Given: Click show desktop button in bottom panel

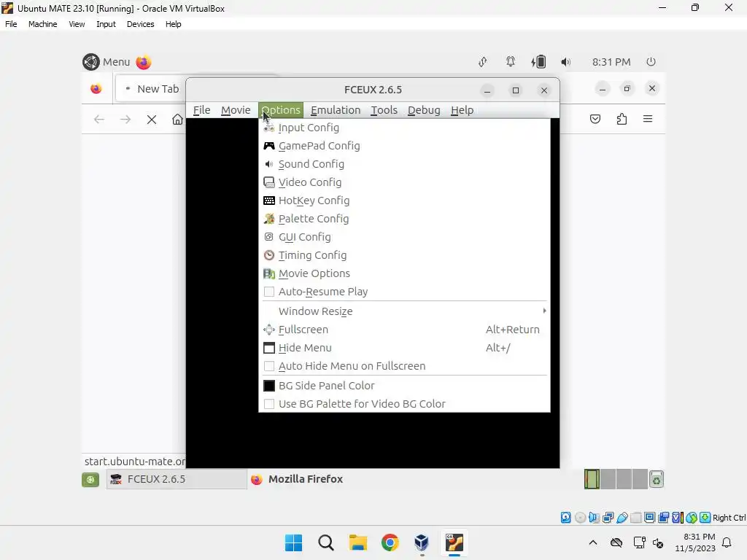Looking at the screenshot, I should tap(90, 480).
